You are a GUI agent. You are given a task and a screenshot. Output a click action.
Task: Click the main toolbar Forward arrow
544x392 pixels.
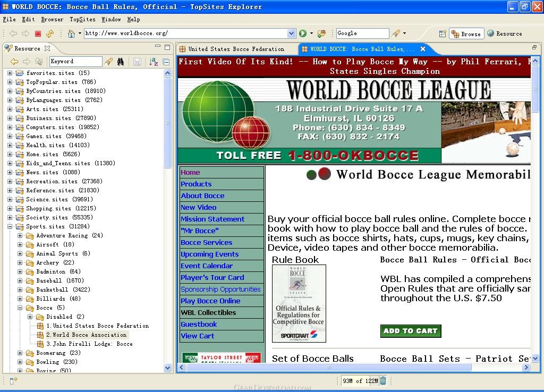pyautogui.click(x=25, y=33)
